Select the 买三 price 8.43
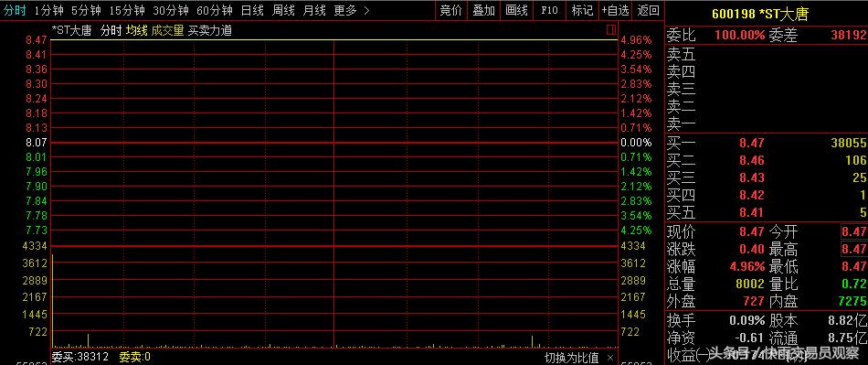 [752, 177]
